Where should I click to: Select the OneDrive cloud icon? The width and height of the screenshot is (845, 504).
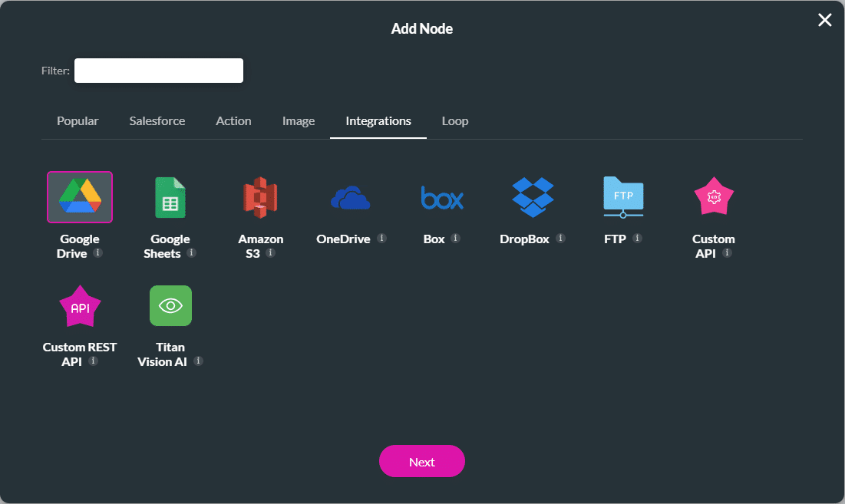(x=351, y=196)
